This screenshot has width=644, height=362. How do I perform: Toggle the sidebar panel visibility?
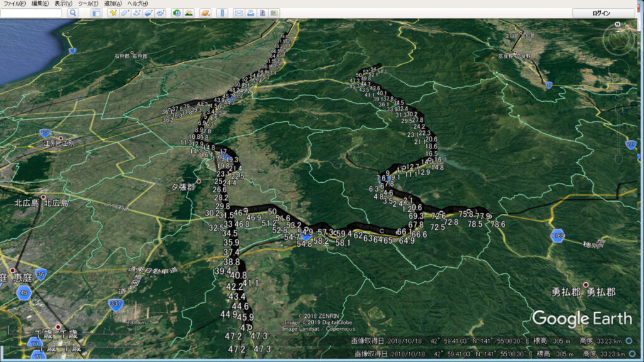pos(96,13)
